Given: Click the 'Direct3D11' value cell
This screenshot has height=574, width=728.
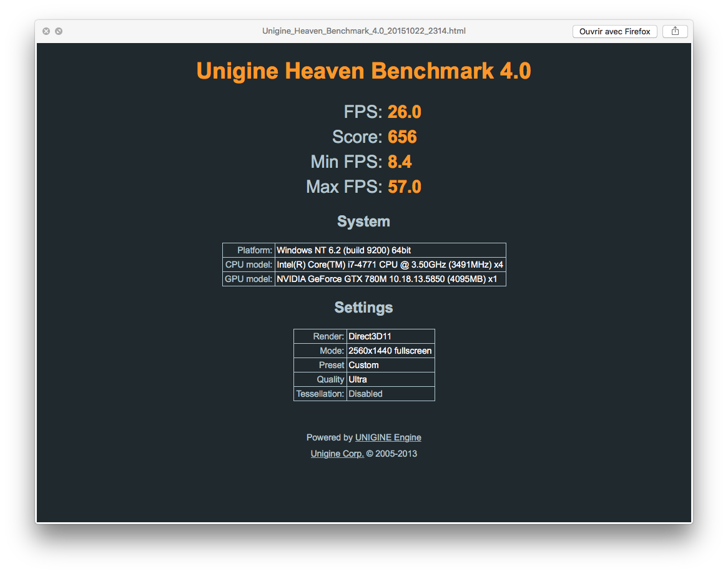Looking at the screenshot, I should [x=390, y=336].
